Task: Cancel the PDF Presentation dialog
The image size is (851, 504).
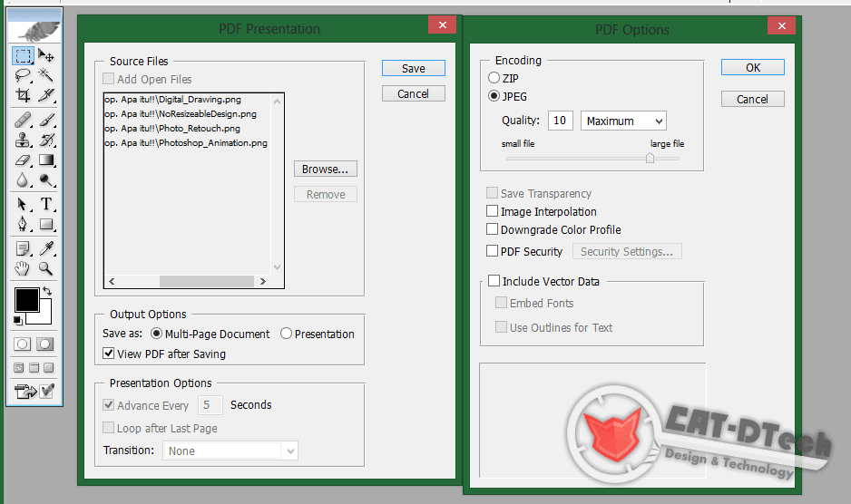Action: coord(414,94)
